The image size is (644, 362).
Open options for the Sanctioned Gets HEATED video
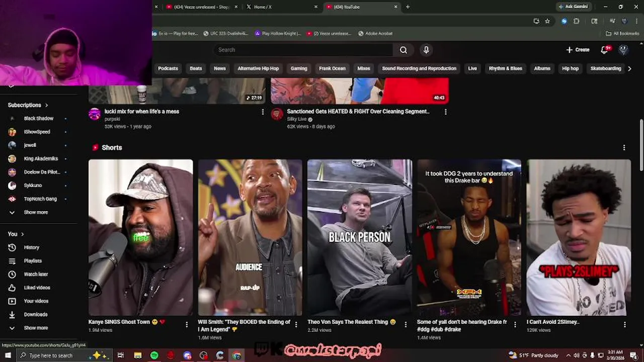(445, 112)
